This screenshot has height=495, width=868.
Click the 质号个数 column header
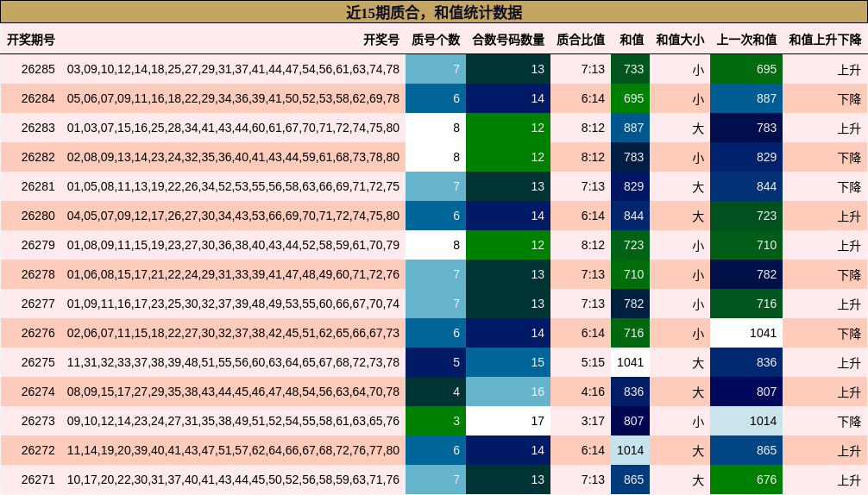pyautogui.click(x=436, y=40)
